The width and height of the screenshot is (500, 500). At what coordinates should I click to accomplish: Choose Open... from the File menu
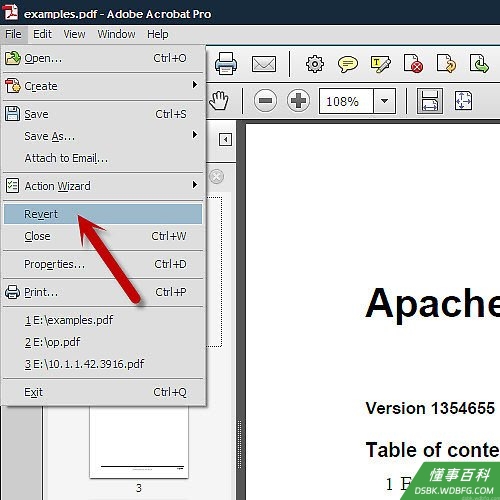[103, 58]
